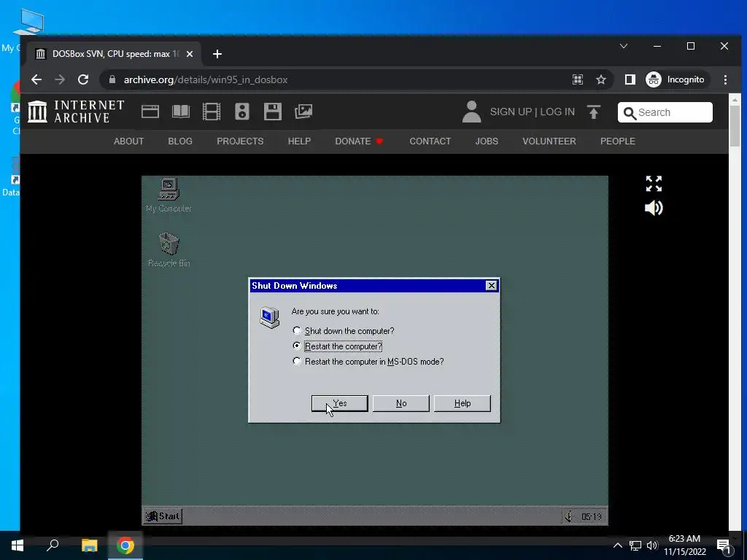
Task: Open the VOLUNTEER link
Action: click(x=549, y=141)
